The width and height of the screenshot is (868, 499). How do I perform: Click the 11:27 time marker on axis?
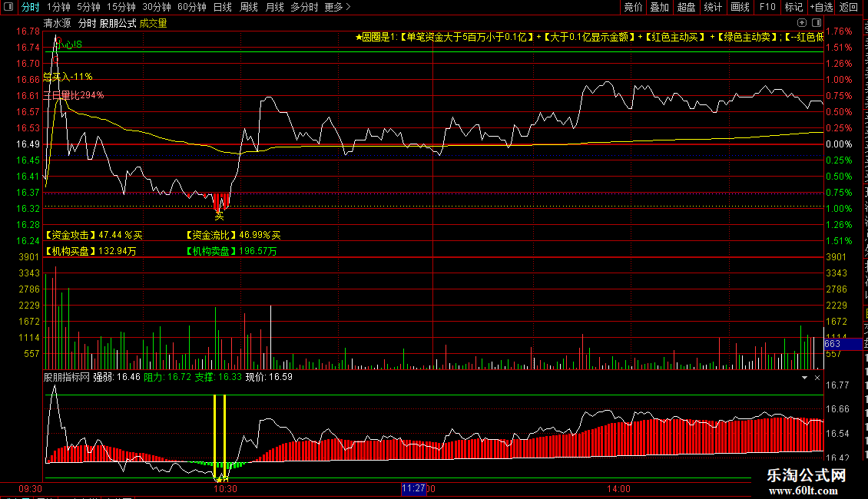413,488
